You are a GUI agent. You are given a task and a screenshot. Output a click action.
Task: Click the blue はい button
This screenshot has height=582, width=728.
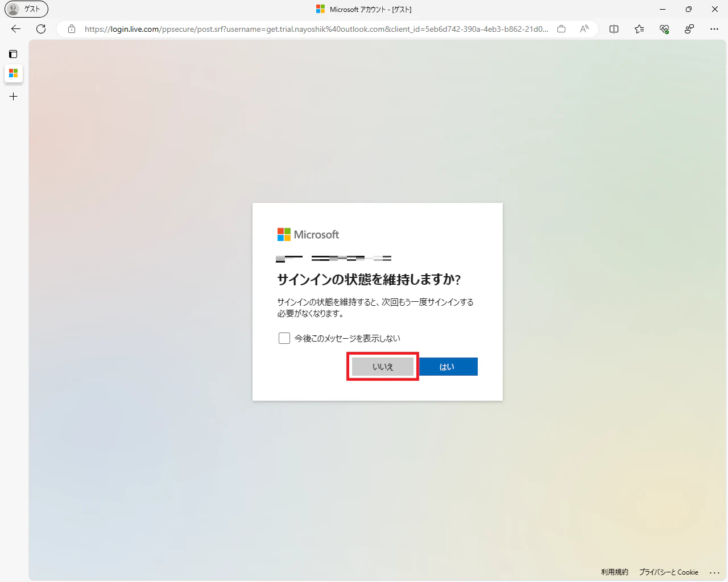click(x=447, y=367)
